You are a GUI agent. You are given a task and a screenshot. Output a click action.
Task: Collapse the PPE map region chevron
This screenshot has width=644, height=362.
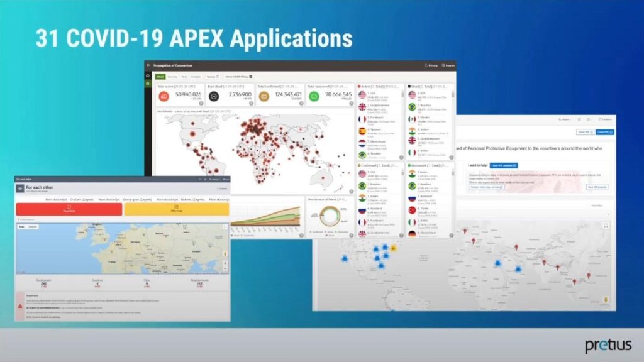click(608, 214)
